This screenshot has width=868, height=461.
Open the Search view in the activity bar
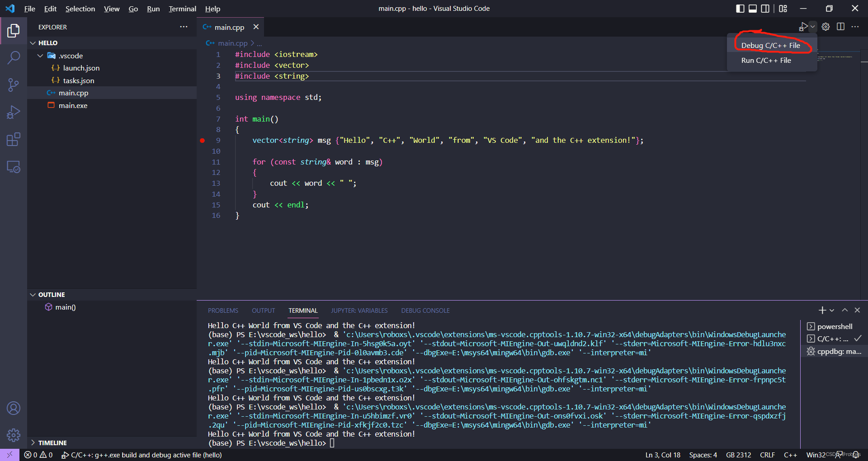(x=14, y=58)
